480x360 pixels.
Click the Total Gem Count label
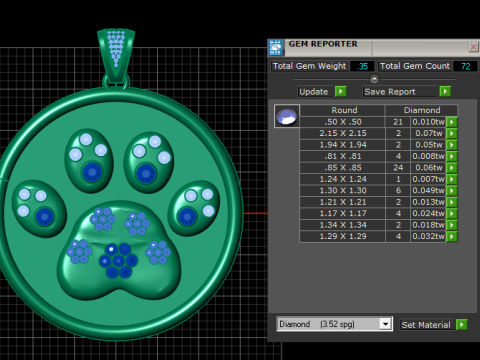pos(415,66)
